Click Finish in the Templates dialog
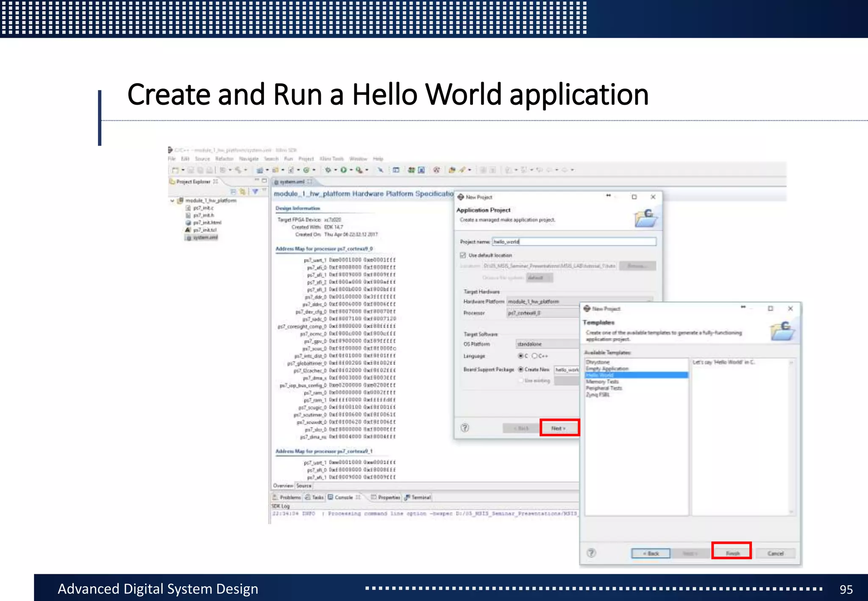Viewport: 868px width, 601px height. coord(732,553)
